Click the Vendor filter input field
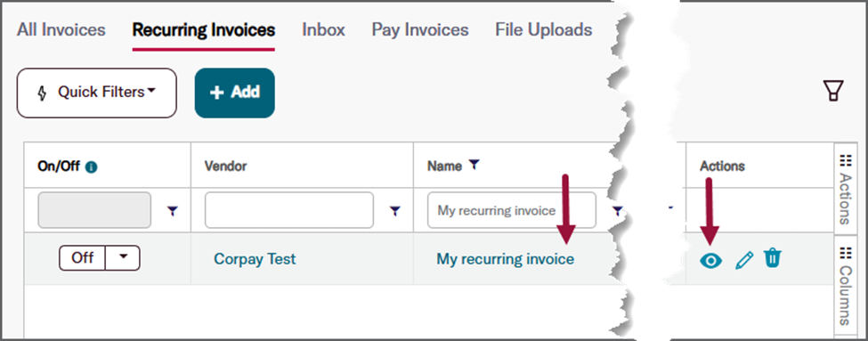 [289, 210]
